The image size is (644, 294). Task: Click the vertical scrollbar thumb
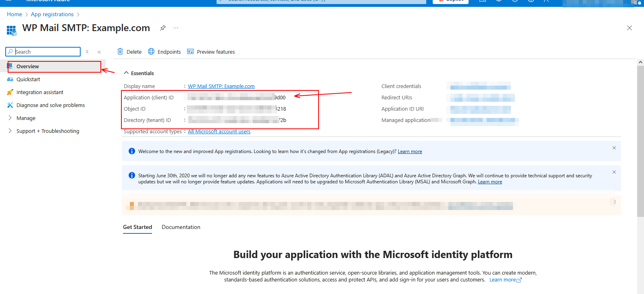(x=640, y=141)
